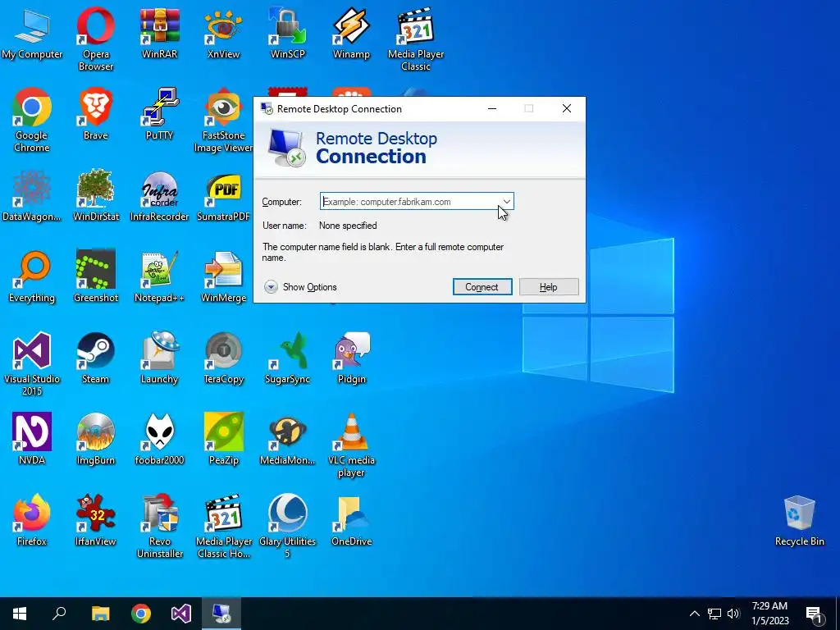The image size is (840, 630).
Task: Select the Recycle Bin icon
Action: point(799,521)
